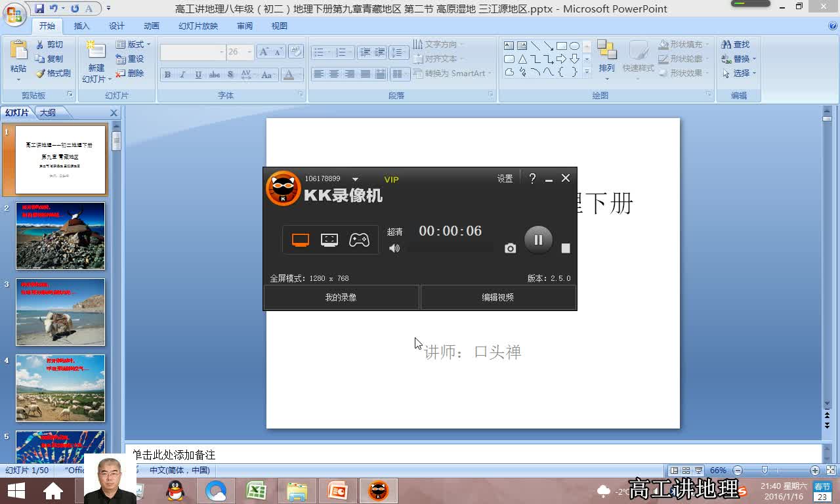This screenshot has width=840, height=504.
Task: Open the font name combo box
Action: 193,52
